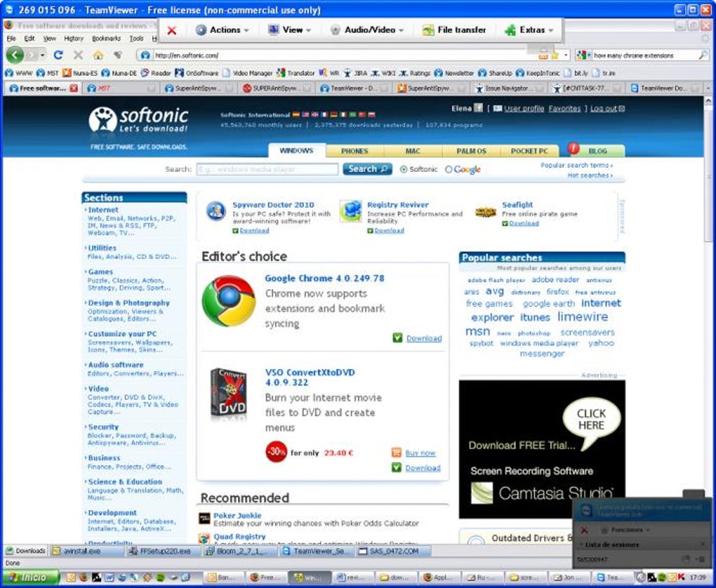This screenshot has height=588, width=716.
Task: Click in the Softonic search input field
Action: (x=267, y=169)
